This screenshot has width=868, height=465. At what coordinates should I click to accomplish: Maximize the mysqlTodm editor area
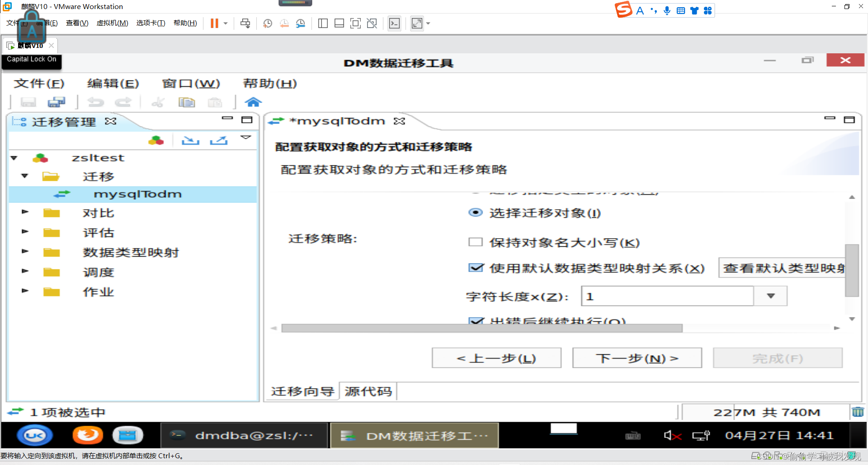tap(849, 120)
